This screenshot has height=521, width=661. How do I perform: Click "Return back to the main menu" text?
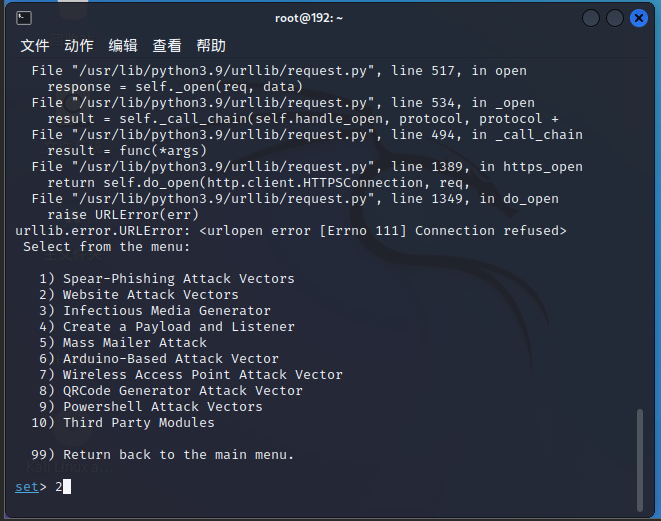(x=179, y=455)
